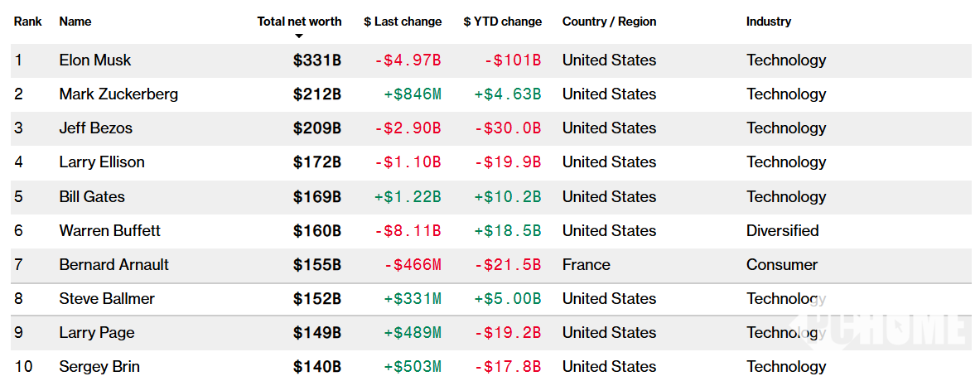Click on Warren Buffett's name
Viewport: 980px width, 381px height.
coord(110,231)
